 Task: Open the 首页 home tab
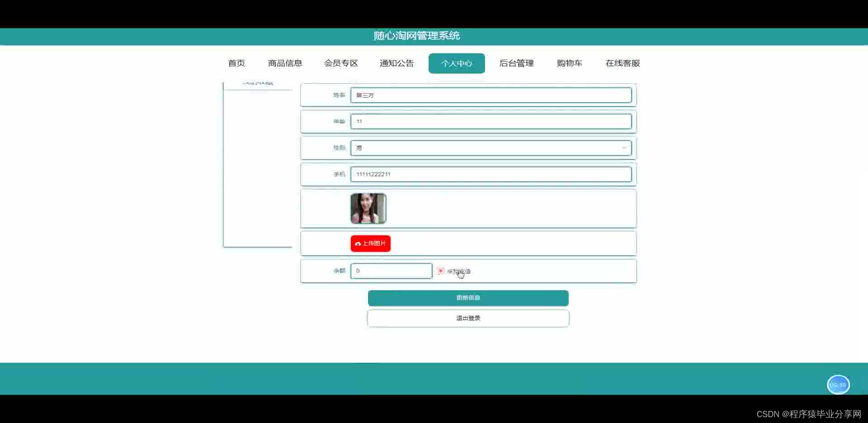[236, 63]
